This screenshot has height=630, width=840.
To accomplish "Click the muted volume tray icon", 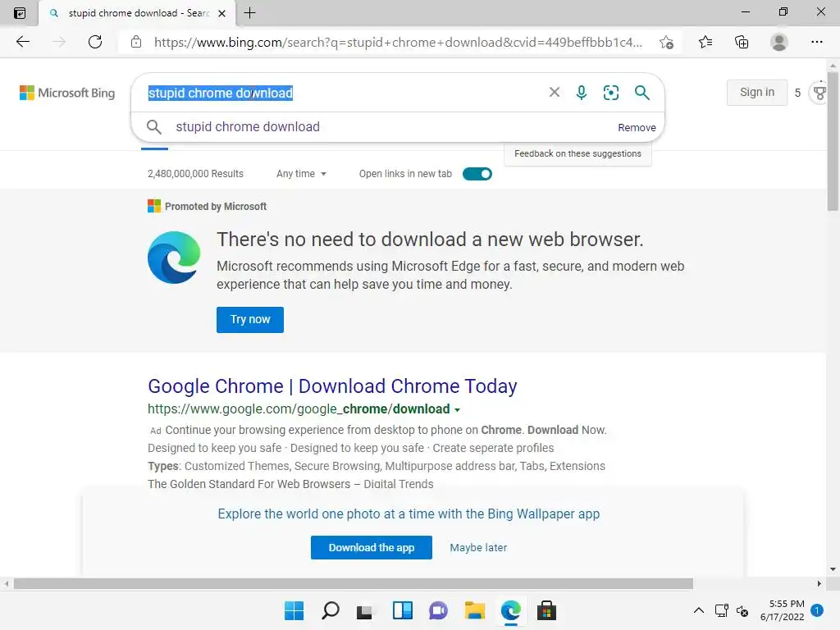I will coord(742,610).
